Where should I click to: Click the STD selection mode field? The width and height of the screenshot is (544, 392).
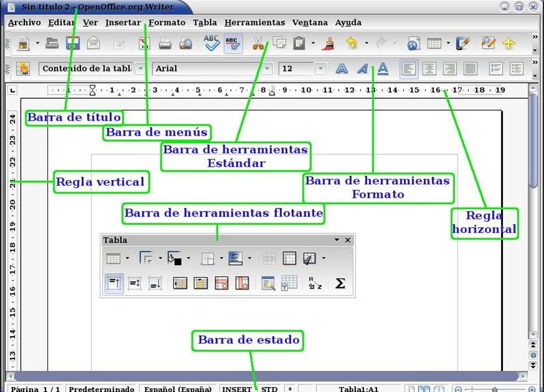[x=270, y=388]
